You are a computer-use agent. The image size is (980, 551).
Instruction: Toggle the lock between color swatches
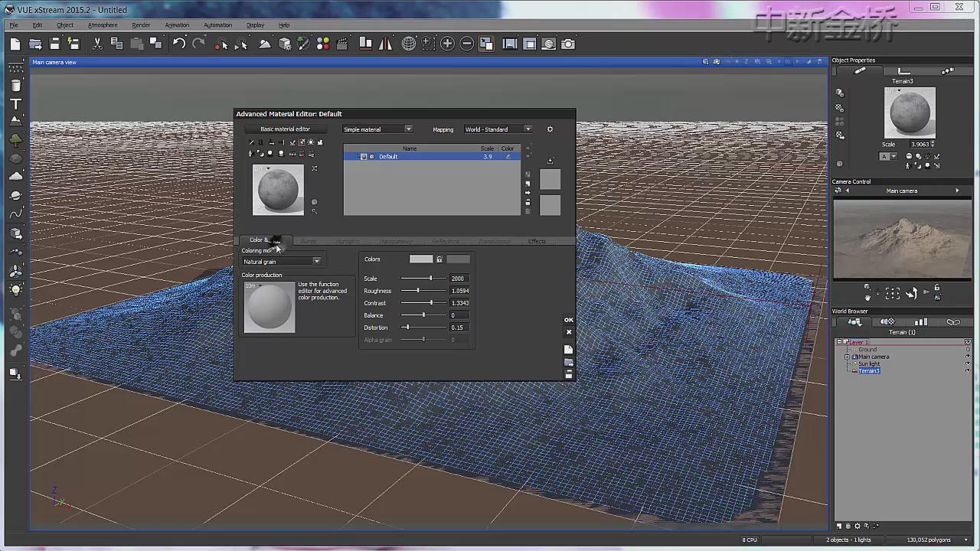(439, 259)
